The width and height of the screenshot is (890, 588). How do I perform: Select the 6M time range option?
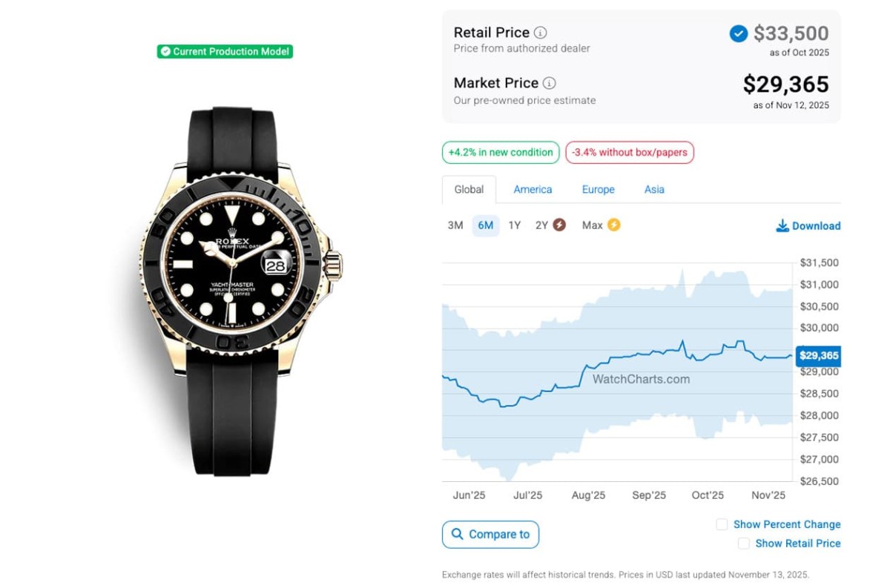click(486, 225)
